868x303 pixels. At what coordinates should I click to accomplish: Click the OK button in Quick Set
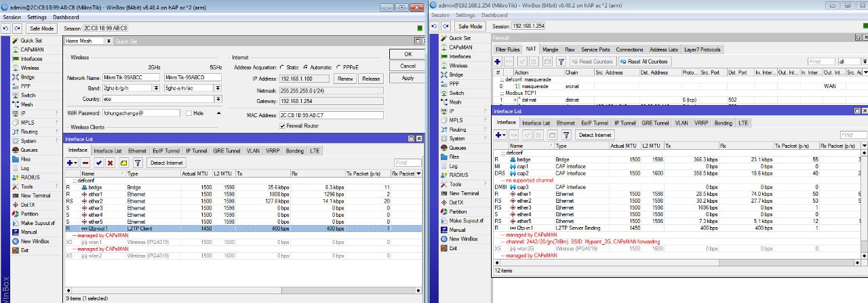click(408, 54)
